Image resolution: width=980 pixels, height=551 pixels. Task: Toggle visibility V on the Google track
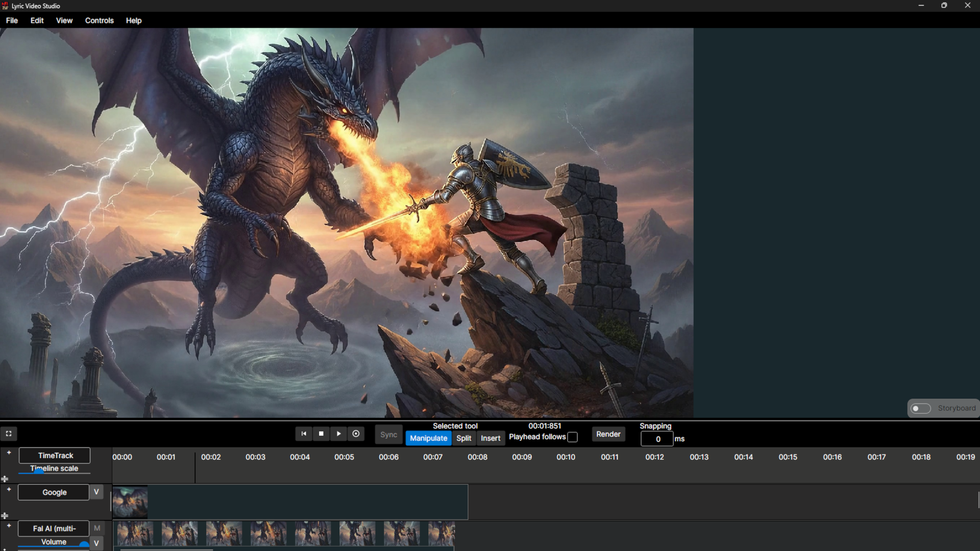pos(96,492)
